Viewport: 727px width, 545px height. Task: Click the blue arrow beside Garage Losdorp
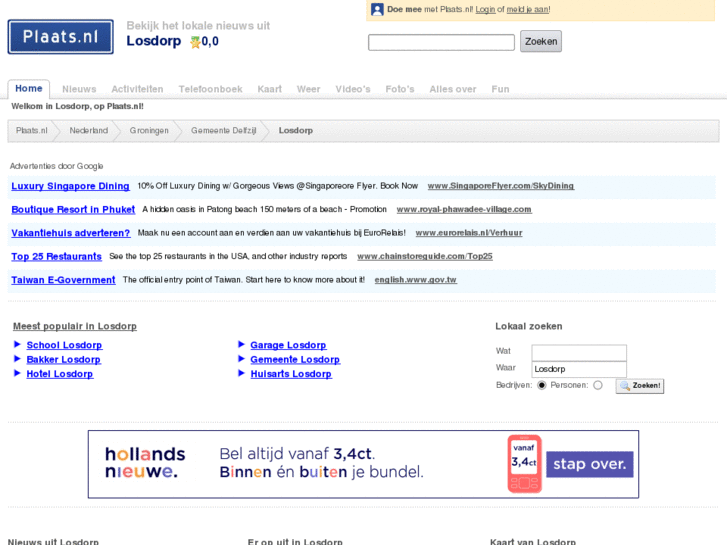(241, 344)
